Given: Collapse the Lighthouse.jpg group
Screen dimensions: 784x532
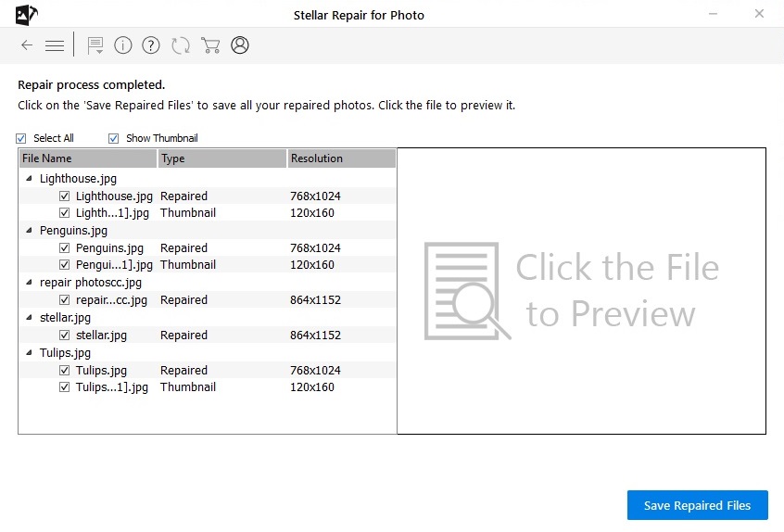Looking at the screenshot, I should [x=29, y=178].
